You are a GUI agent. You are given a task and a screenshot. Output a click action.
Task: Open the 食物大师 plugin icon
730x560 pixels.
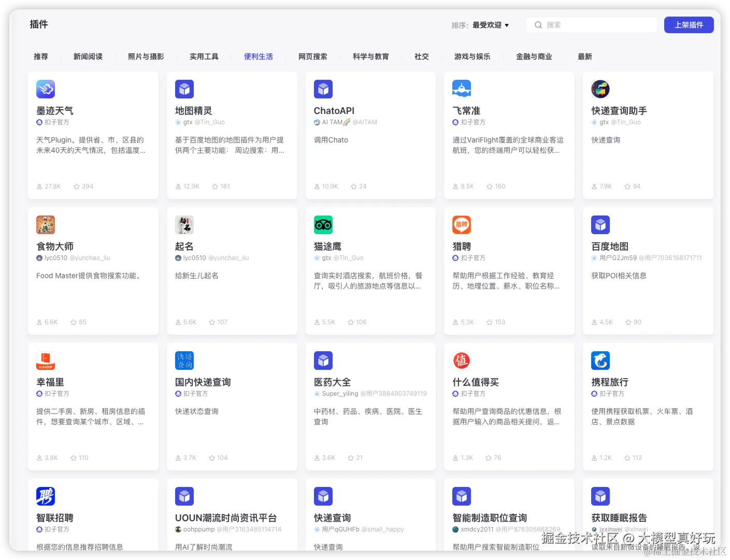coord(46,225)
